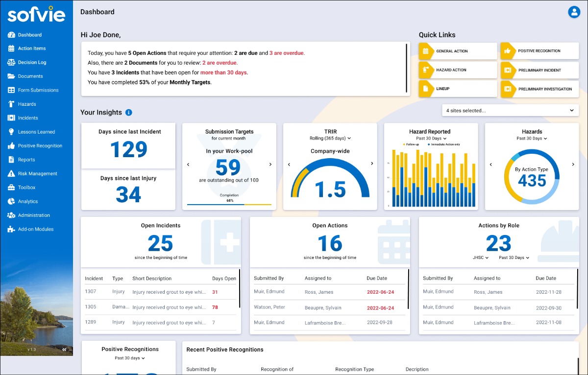The image size is (588, 375).
Task: Open the user profile avatar
Action: 574,12
